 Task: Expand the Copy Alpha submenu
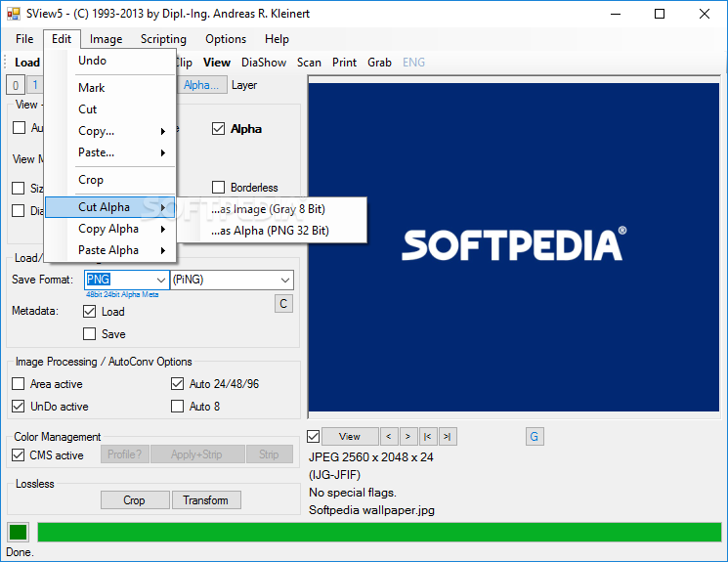(110, 229)
